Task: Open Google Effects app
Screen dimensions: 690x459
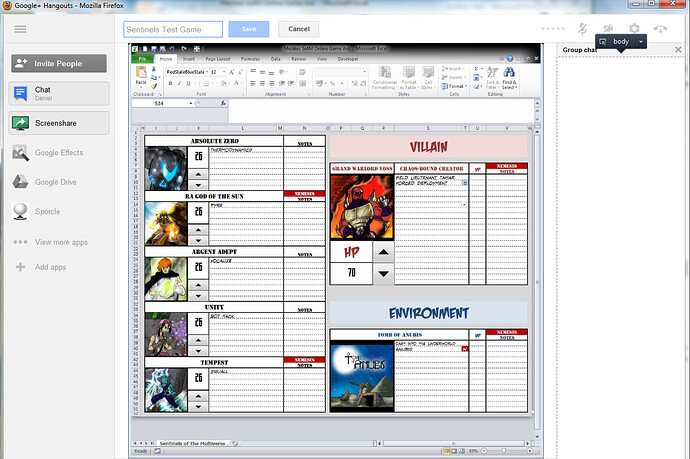Action: pos(48,153)
